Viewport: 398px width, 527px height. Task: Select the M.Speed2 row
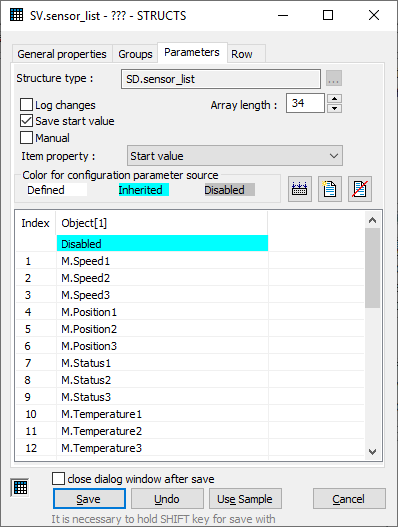pyautogui.click(x=190, y=278)
